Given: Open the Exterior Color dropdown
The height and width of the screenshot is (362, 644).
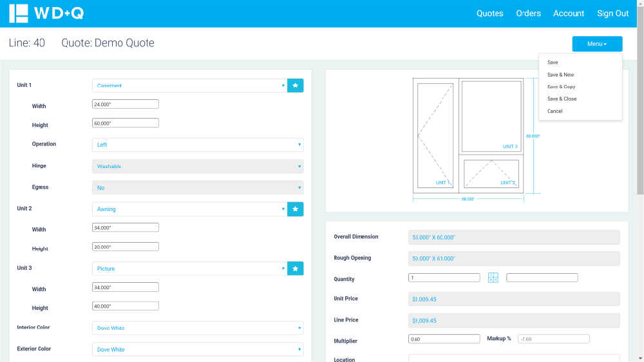Looking at the screenshot, I should (198, 349).
